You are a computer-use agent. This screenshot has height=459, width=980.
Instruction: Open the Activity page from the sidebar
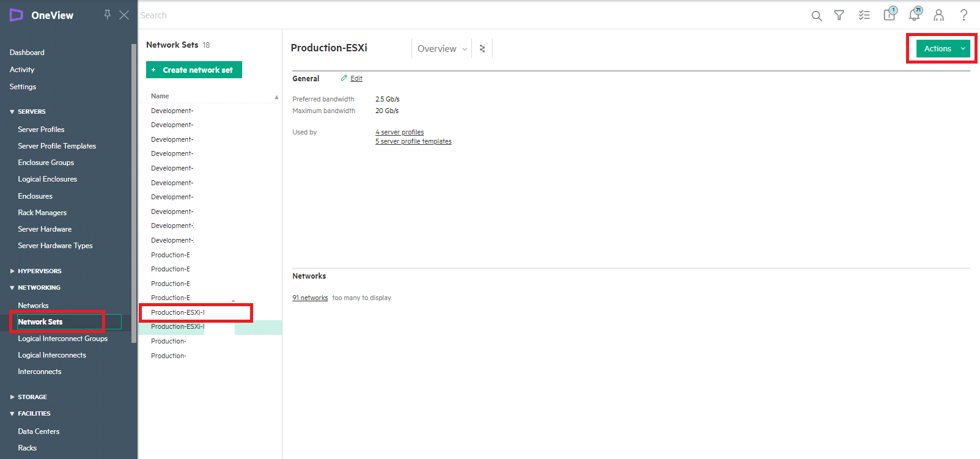coord(22,70)
